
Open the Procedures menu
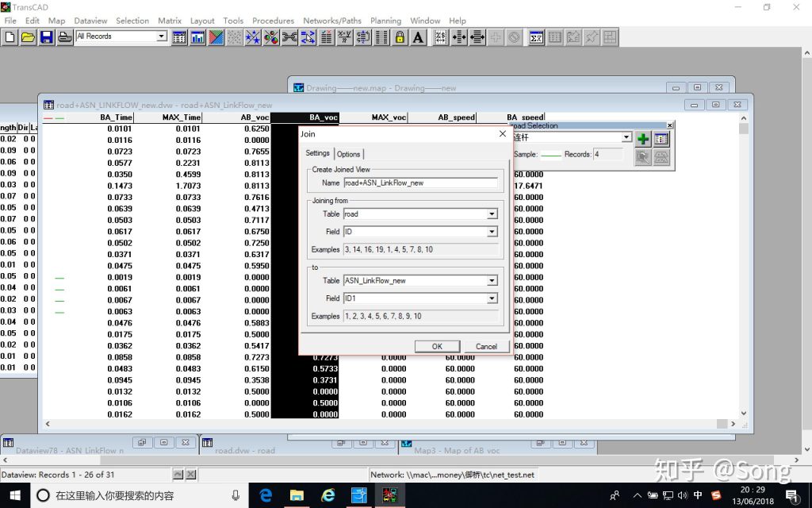coord(273,21)
